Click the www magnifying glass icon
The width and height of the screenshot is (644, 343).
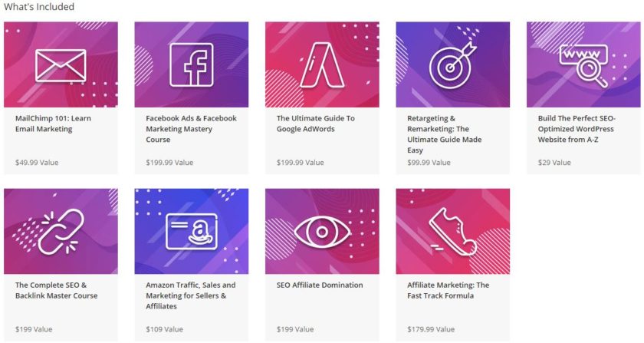(x=583, y=65)
